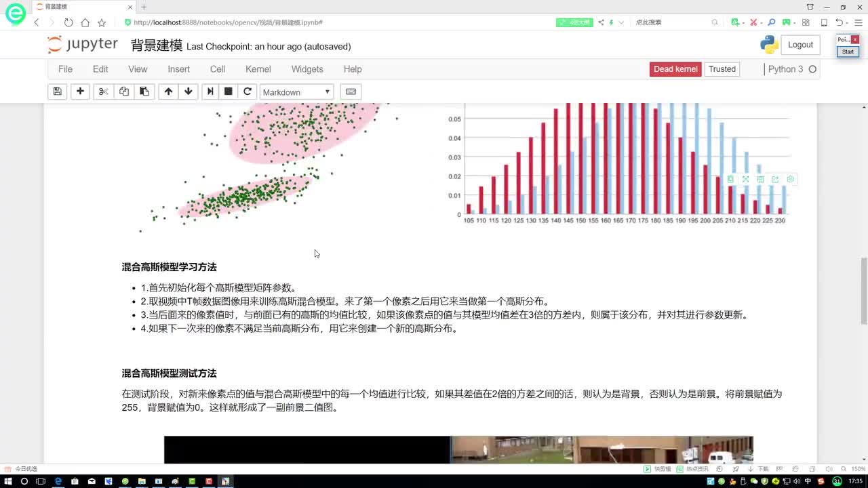Click the taskbar clock showing 17:35
This screenshot has height=488, width=868.
click(x=855, y=481)
